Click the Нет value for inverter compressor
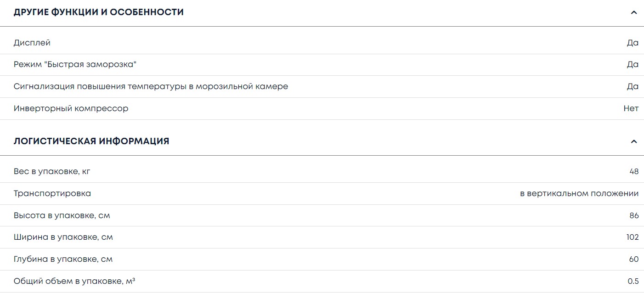This screenshot has width=644, height=299. pyautogui.click(x=631, y=108)
